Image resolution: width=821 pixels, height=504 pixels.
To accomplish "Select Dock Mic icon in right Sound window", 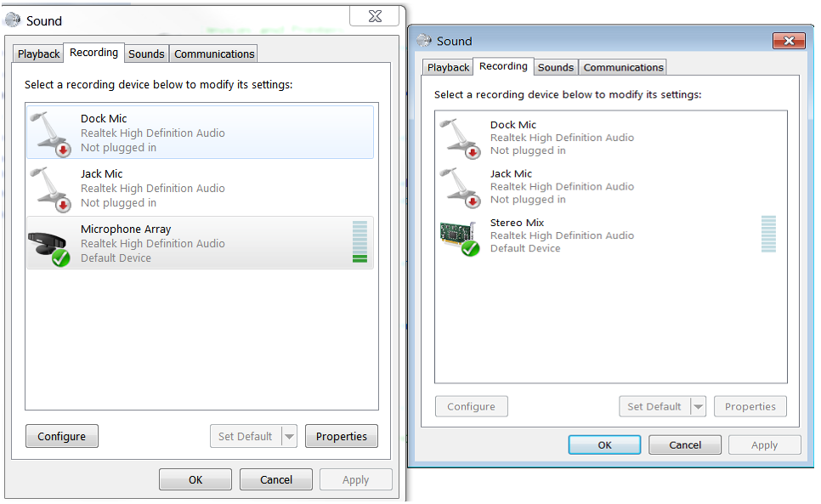I will click(x=461, y=139).
